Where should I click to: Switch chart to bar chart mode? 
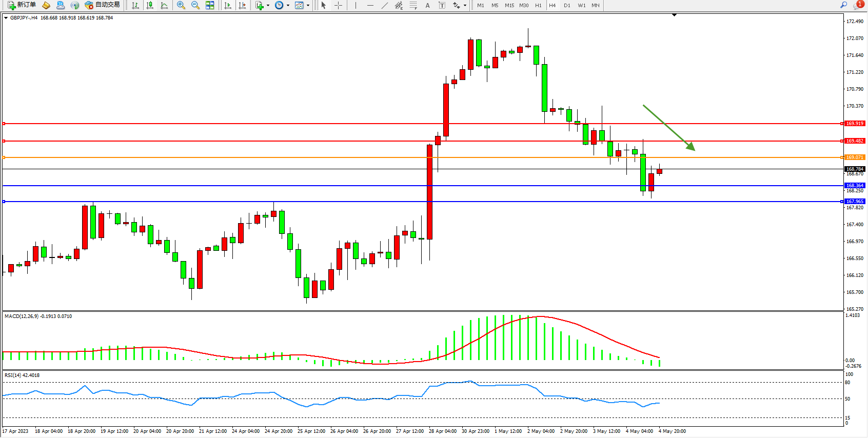coord(135,5)
